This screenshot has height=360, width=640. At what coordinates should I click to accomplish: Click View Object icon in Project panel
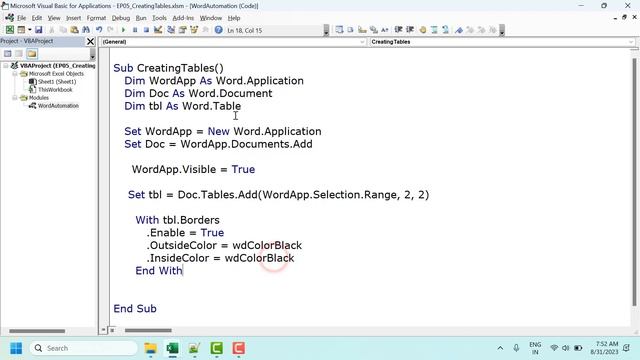point(19,53)
